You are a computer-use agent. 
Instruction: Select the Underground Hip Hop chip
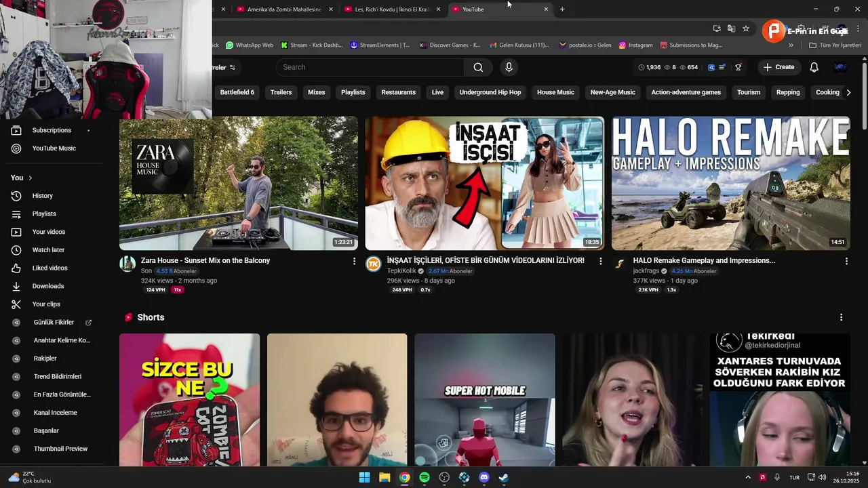click(490, 92)
